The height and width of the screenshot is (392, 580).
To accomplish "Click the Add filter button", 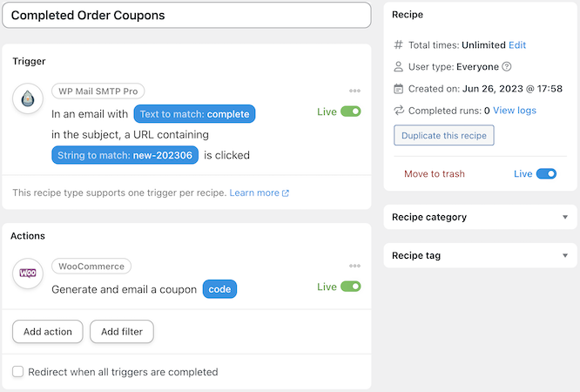I will coord(122,332).
